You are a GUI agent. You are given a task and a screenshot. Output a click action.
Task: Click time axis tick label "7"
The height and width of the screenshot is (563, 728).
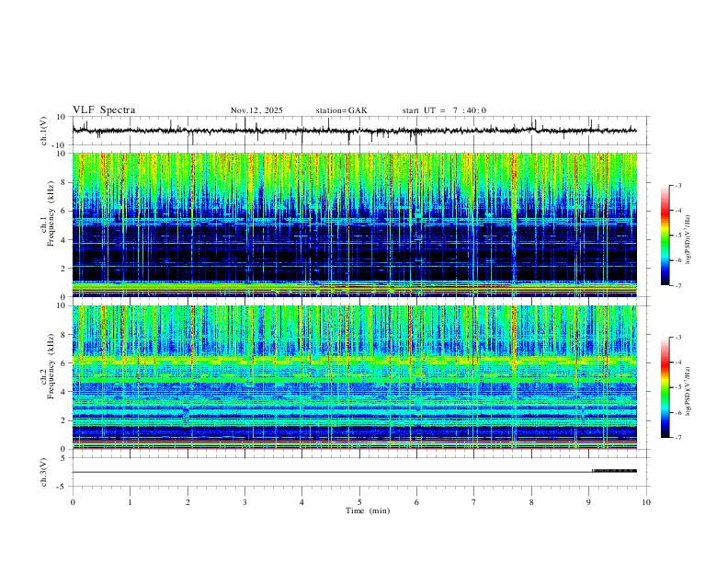pyautogui.click(x=474, y=502)
